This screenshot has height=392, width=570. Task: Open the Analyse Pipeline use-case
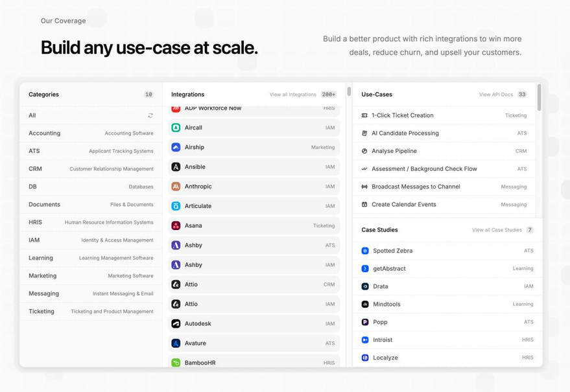tap(394, 151)
